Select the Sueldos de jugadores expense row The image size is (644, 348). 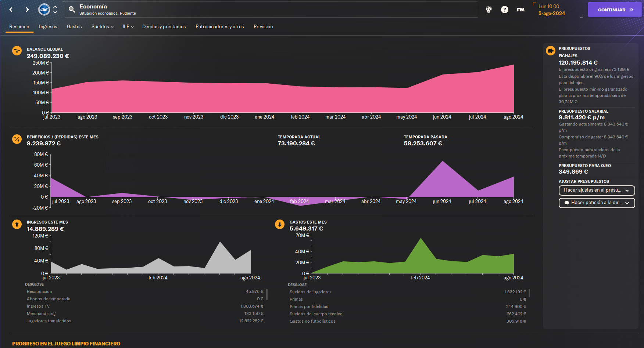408,292
